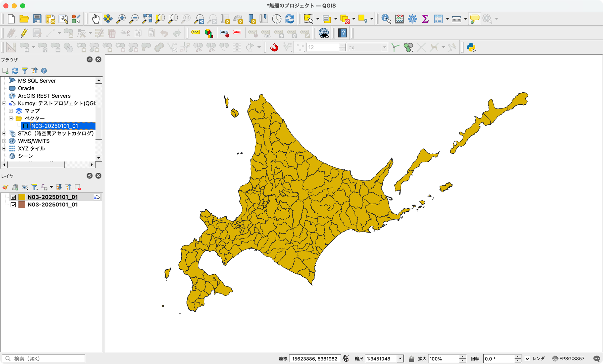
Task: Enable snapping with the magnet icon
Action: (274, 47)
